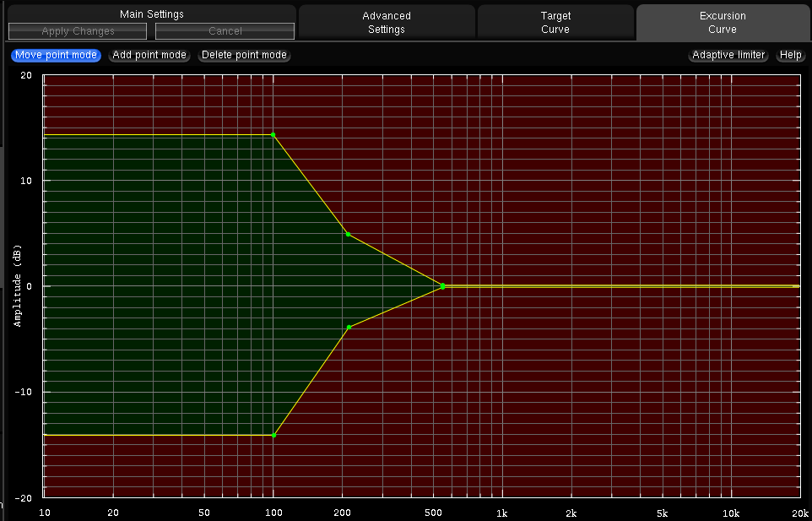Click the 5k frequency axis label
Image resolution: width=812 pixels, height=521 pixels.
(x=663, y=513)
